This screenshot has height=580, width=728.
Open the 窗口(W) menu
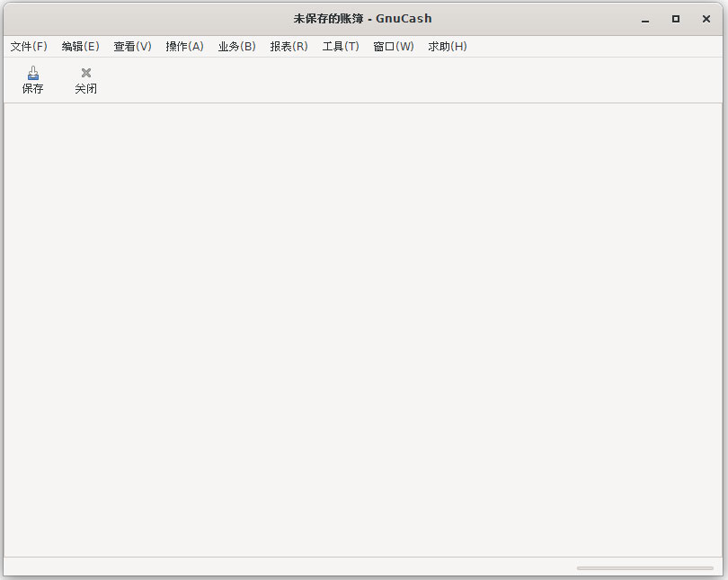(394, 47)
